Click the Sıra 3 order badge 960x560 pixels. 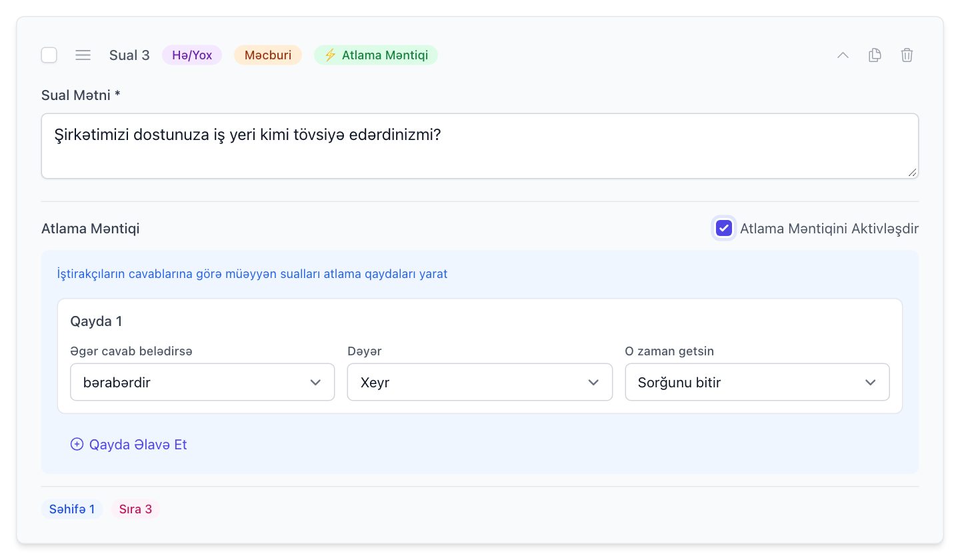pyautogui.click(x=135, y=509)
